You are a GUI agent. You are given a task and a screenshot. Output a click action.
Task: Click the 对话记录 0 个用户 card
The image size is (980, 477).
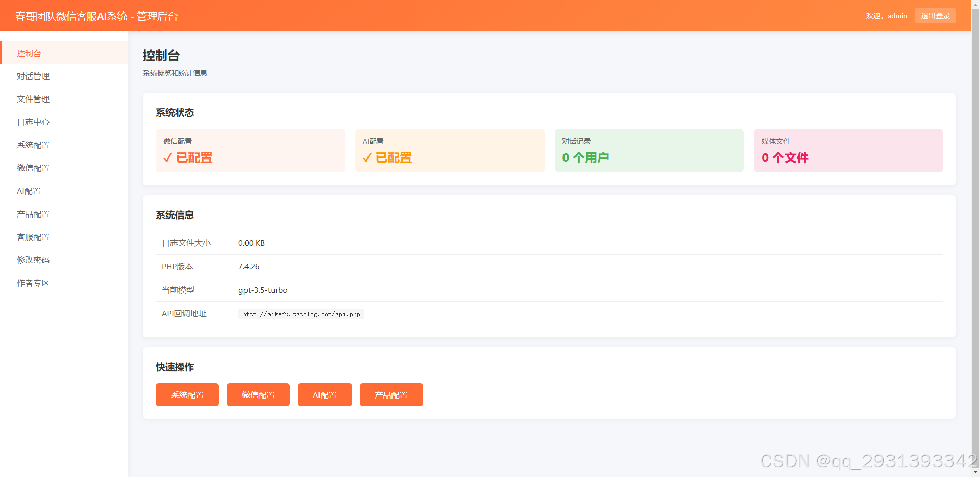point(649,150)
